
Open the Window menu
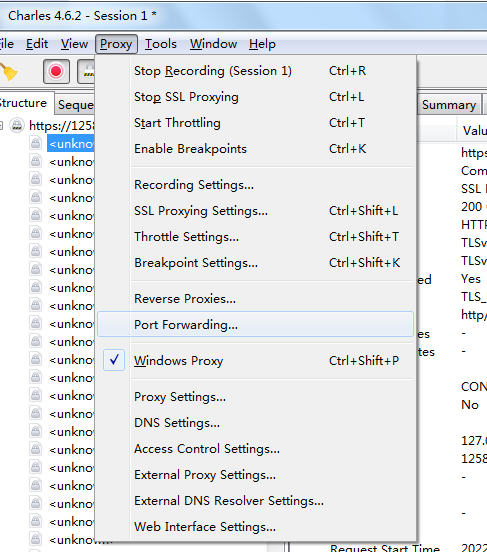click(213, 44)
